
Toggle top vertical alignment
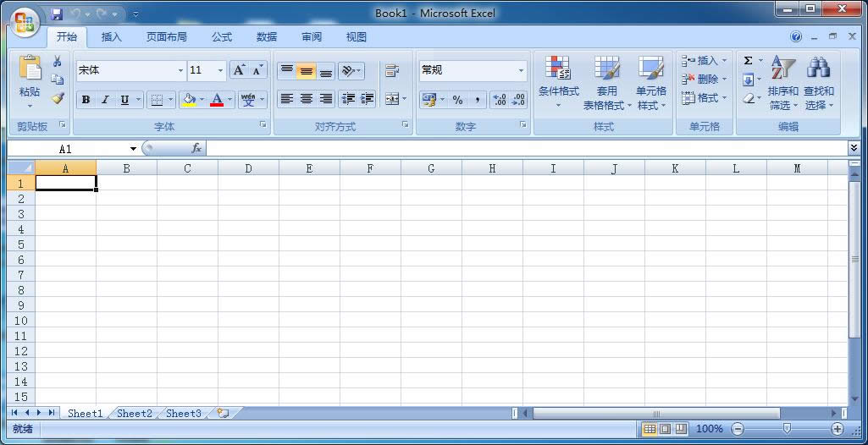[287, 71]
